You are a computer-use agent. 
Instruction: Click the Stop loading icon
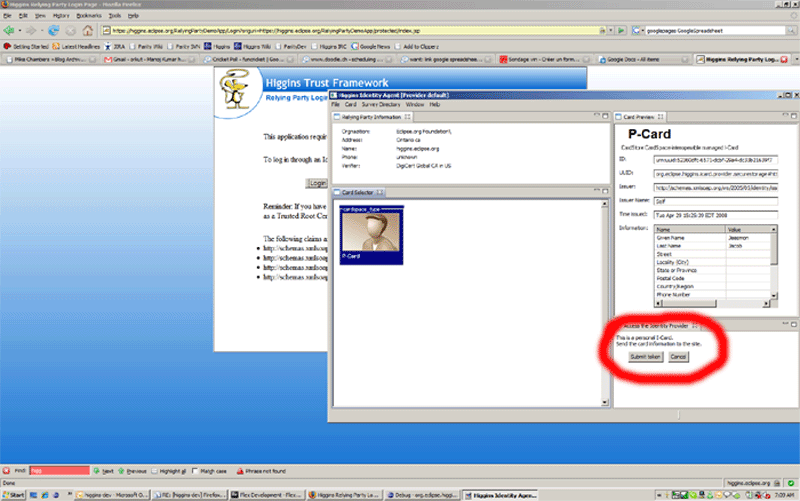pos(71,31)
